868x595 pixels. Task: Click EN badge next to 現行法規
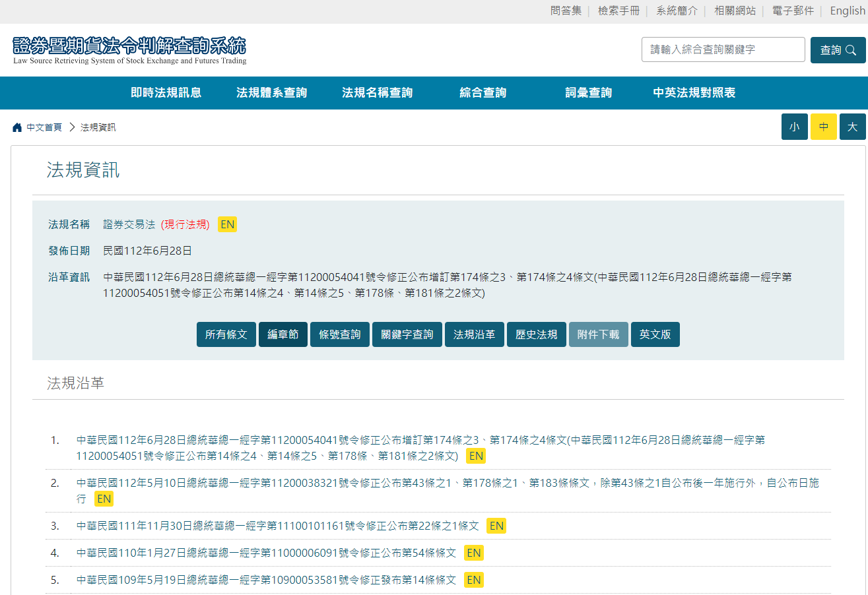[228, 224]
